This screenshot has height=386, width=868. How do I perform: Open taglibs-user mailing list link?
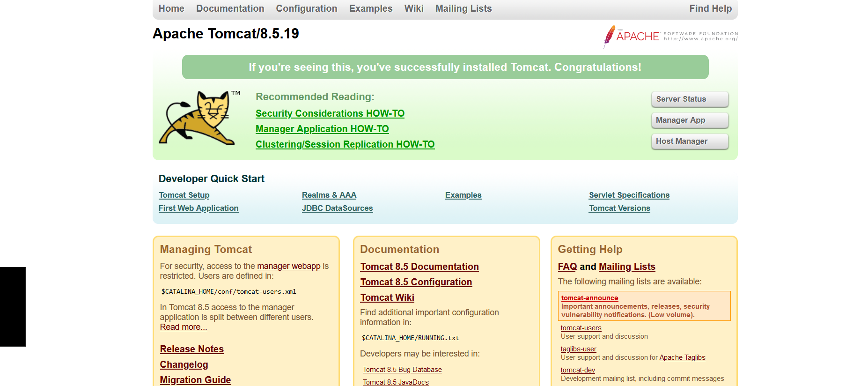click(x=579, y=349)
